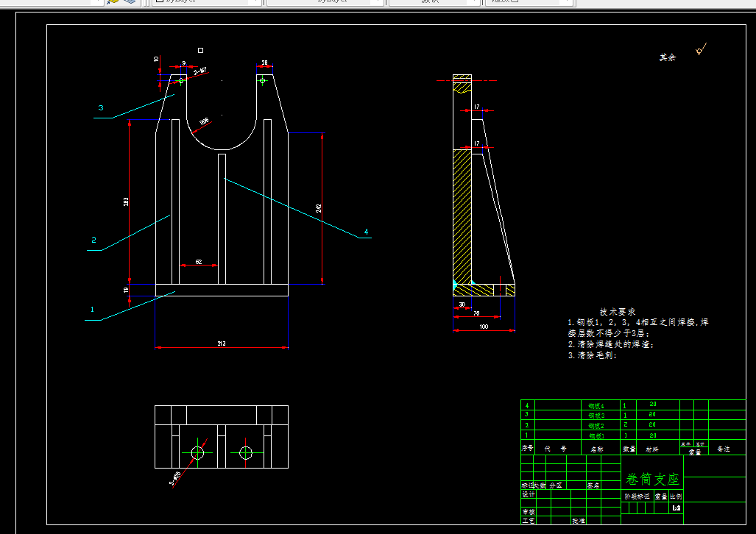
Task: Select the 78 dimension in side view
Action: coord(476,313)
